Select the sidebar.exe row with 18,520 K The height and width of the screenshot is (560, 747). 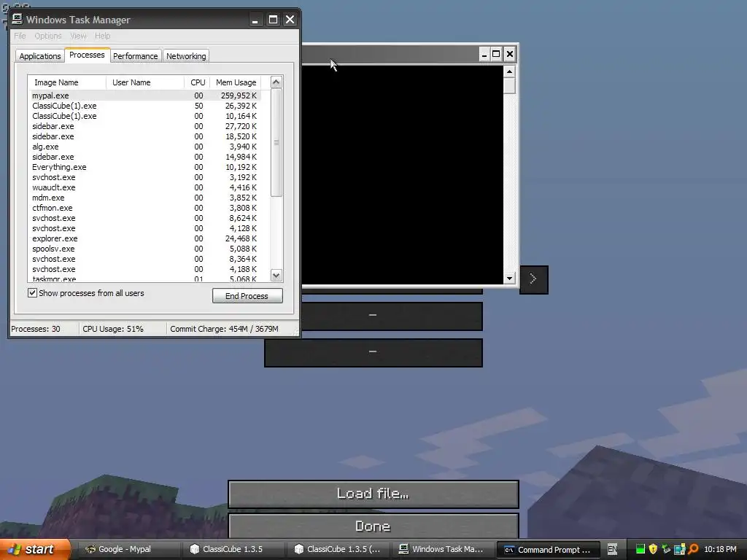(x=145, y=136)
